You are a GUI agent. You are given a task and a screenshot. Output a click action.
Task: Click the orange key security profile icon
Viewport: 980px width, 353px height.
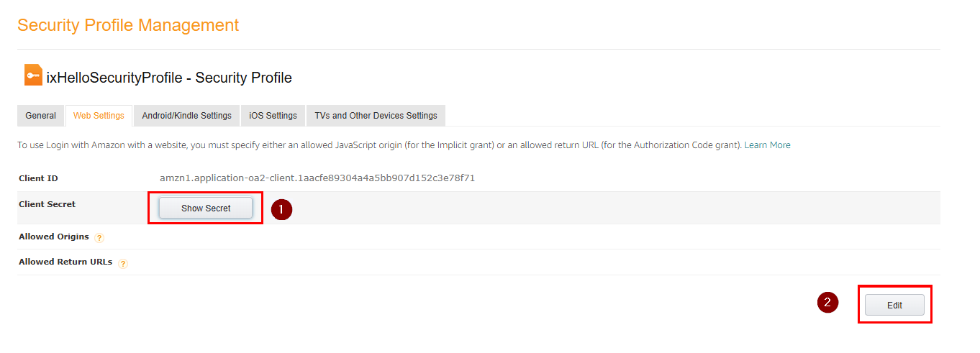[x=33, y=75]
